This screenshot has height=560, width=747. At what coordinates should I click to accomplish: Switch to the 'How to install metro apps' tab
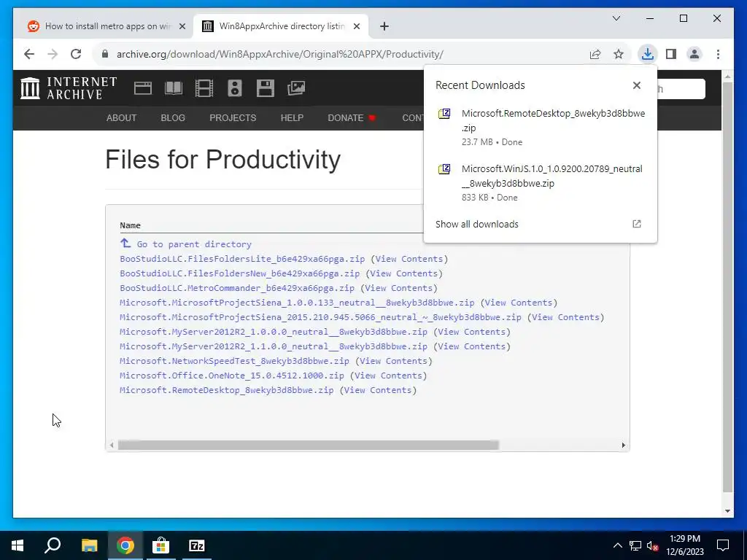coord(107,26)
